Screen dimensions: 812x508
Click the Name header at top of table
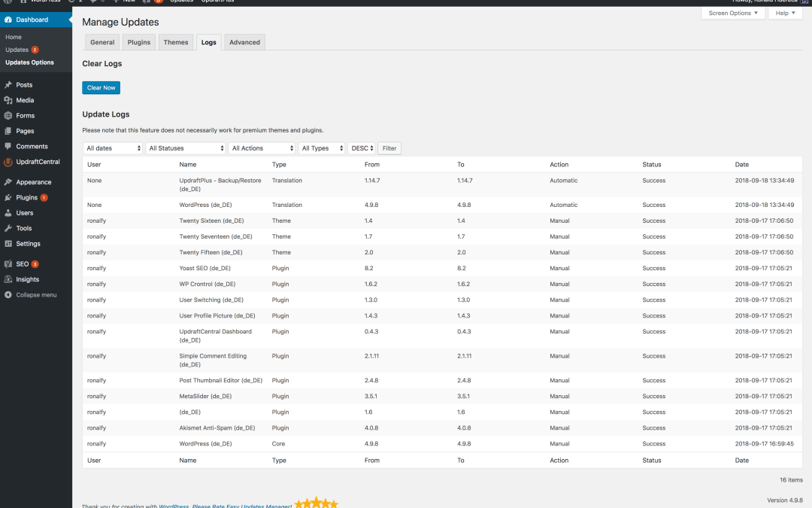[x=188, y=164]
